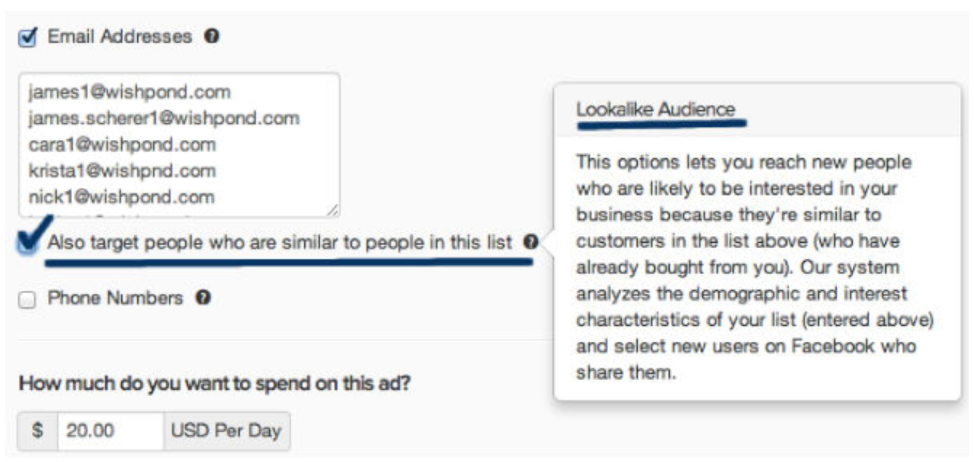Click the 'Email Addresses' label text

click(x=119, y=37)
